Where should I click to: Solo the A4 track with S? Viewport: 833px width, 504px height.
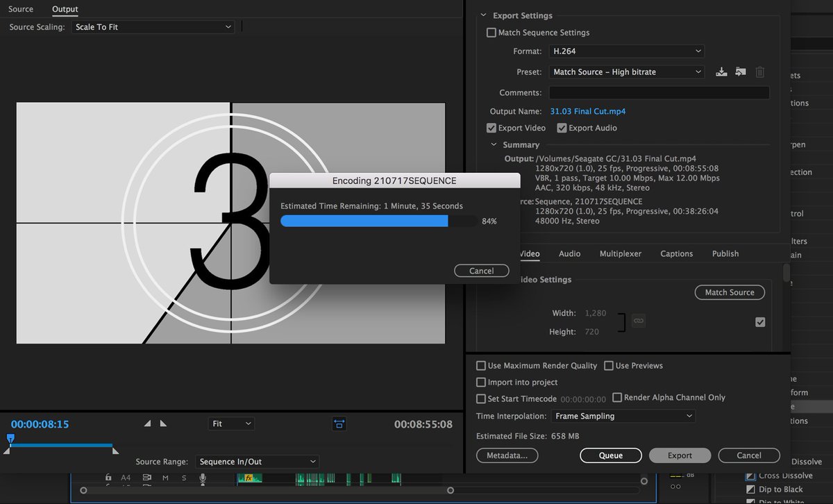184,478
